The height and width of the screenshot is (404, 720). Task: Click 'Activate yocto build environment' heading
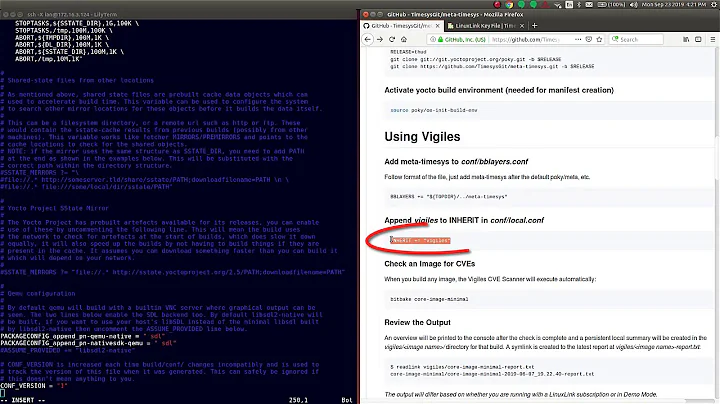[x=499, y=90]
